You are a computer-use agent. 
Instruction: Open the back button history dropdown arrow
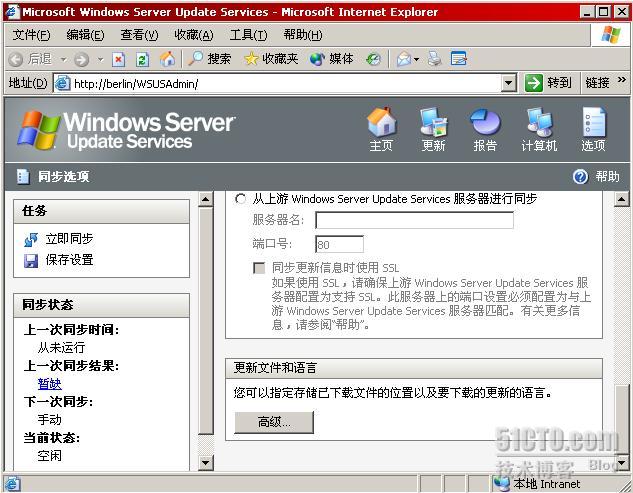pos(63,59)
